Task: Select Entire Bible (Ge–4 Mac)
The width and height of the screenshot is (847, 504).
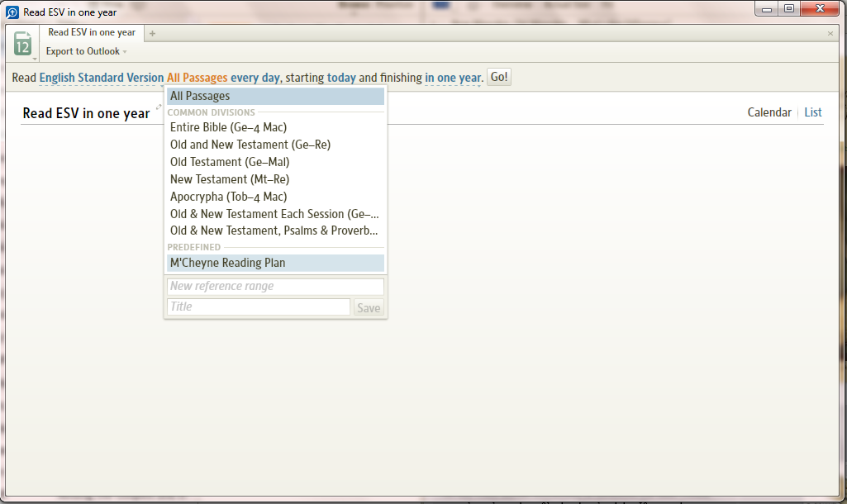Action: click(275, 127)
